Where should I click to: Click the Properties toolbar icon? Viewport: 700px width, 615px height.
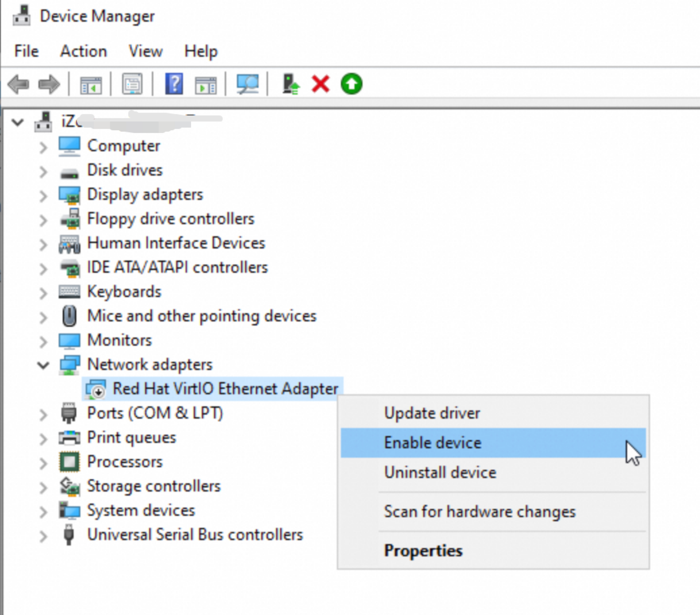(x=132, y=84)
